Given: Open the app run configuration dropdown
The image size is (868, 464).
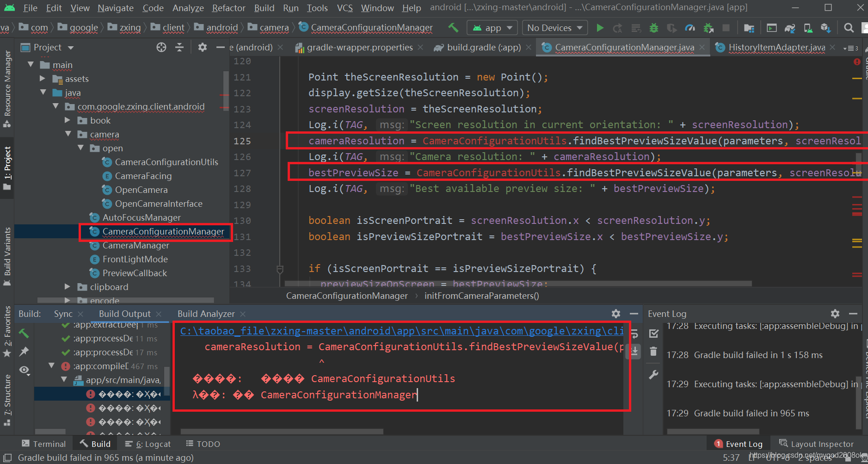Looking at the screenshot, I should coord(492,28).
